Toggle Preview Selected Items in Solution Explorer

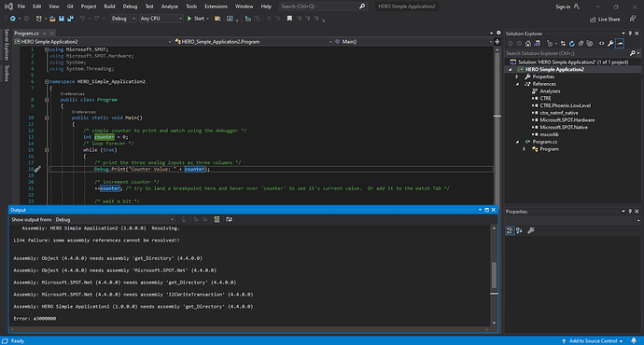[620, 44]
